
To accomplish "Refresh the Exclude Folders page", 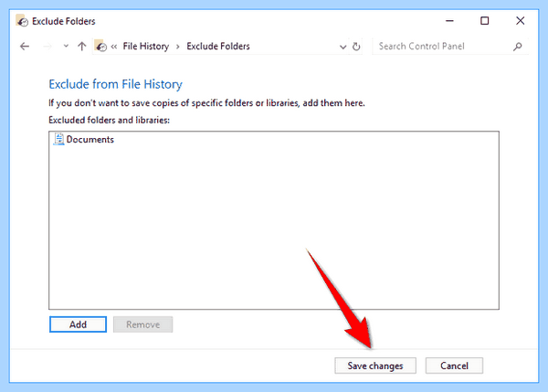I will pos(356,47).
